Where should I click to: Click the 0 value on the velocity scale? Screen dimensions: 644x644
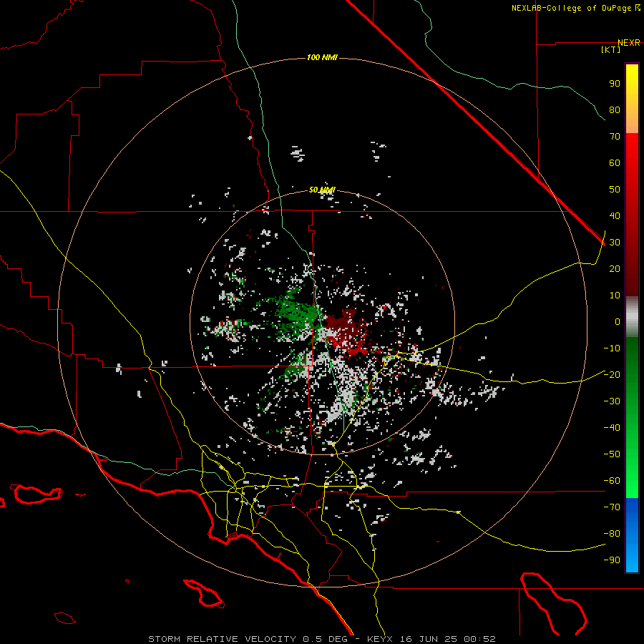click(x=618, y=322)
